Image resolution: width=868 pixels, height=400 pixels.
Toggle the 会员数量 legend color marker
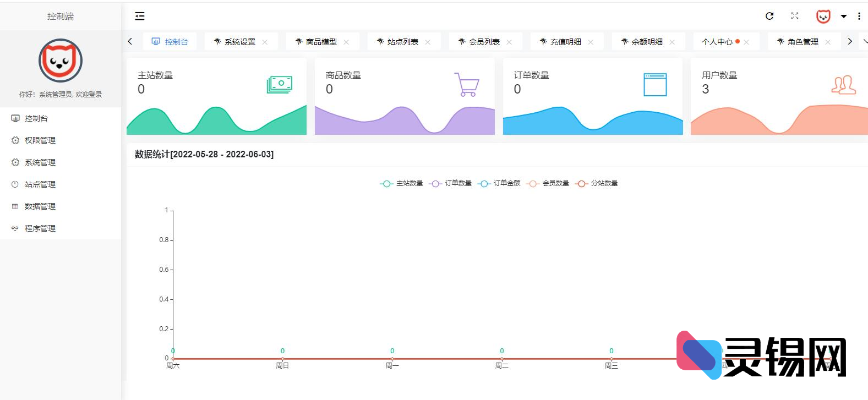[532, 184]
